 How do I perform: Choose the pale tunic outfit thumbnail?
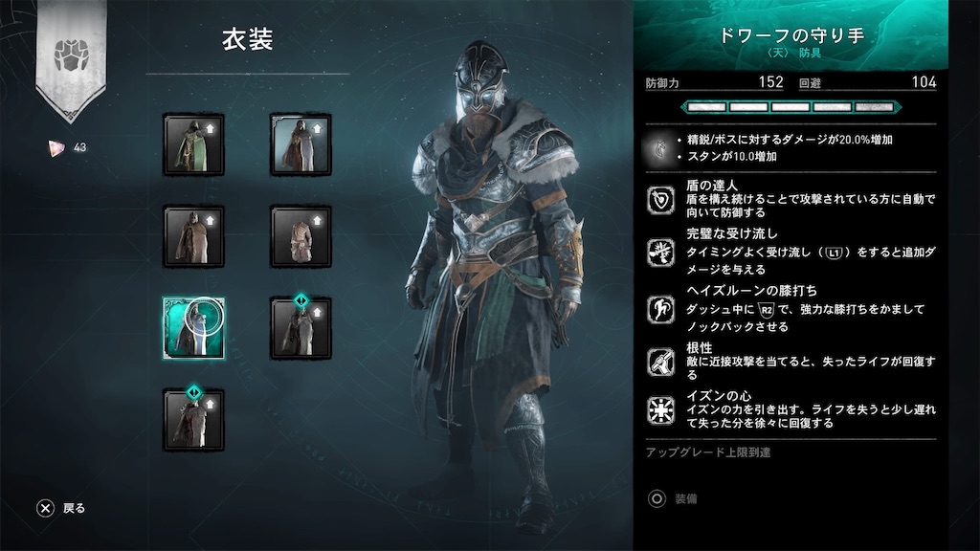pos(301,237)
